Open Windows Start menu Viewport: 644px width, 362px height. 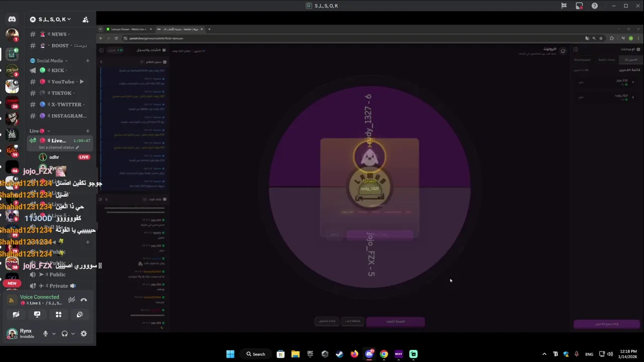point(230,354)
